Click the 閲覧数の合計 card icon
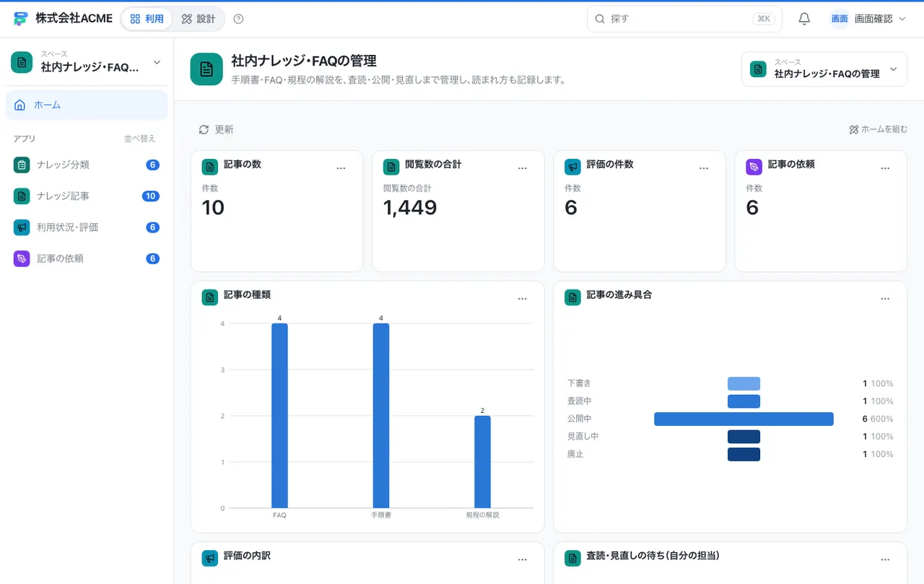Image resolution: width=924 pixels, height=584 pixels. (391, 167)
